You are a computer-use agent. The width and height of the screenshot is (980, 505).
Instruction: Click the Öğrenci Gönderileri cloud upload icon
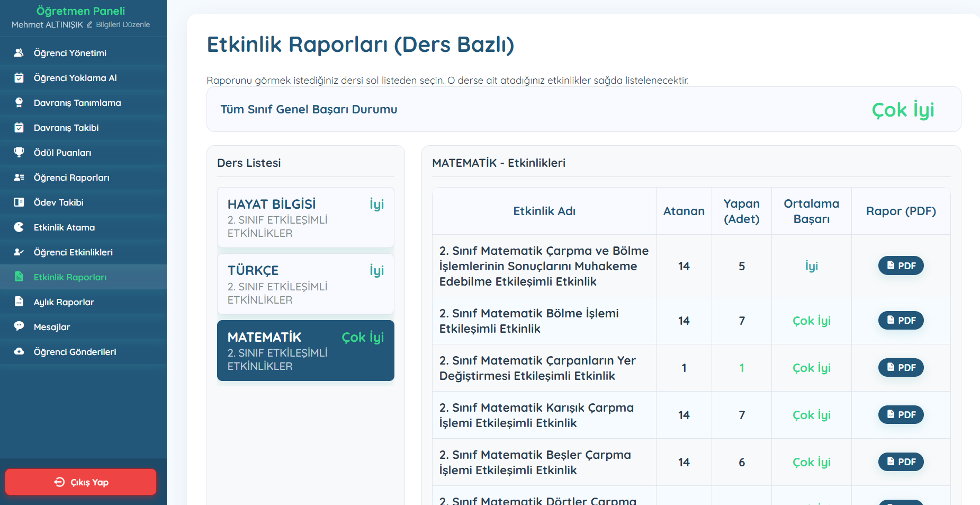tap(19, 352)
